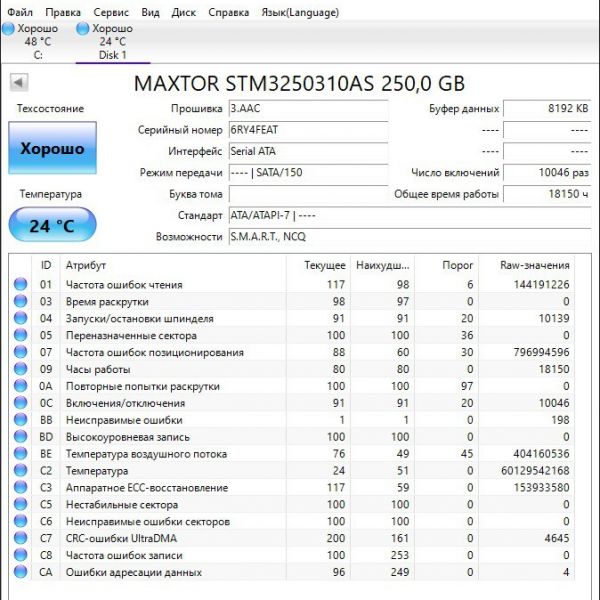Open the Правка menu
Screen dimensions: 600x600
(x=63, y=12)
